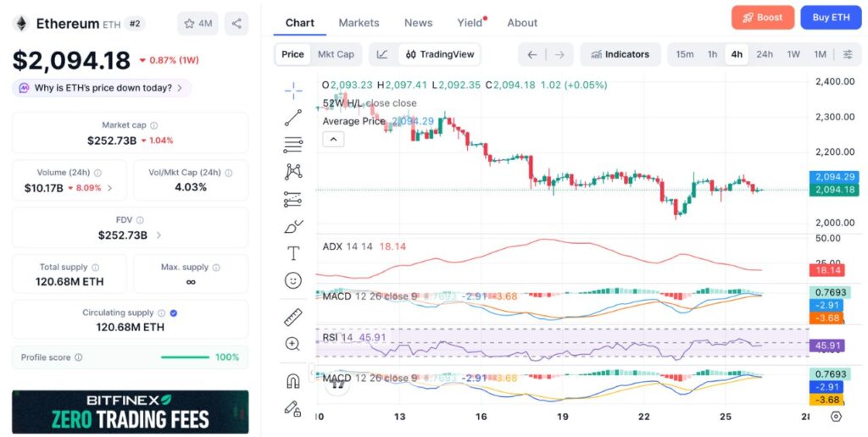Set the interval to 15m
Viewport: 868px width, 437px height.
(x=685, y=54)
